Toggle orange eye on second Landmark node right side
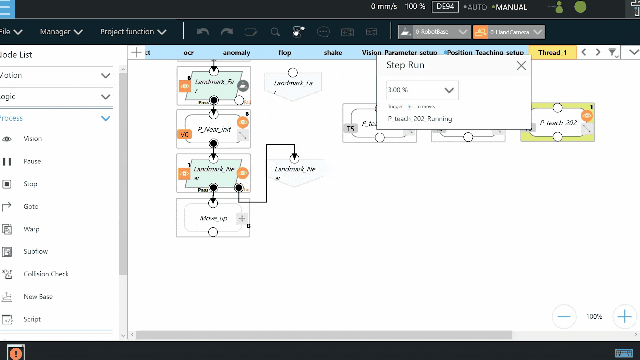Viewport: 640px width, 360px height. pyautogui.click(x=242, y=173)
